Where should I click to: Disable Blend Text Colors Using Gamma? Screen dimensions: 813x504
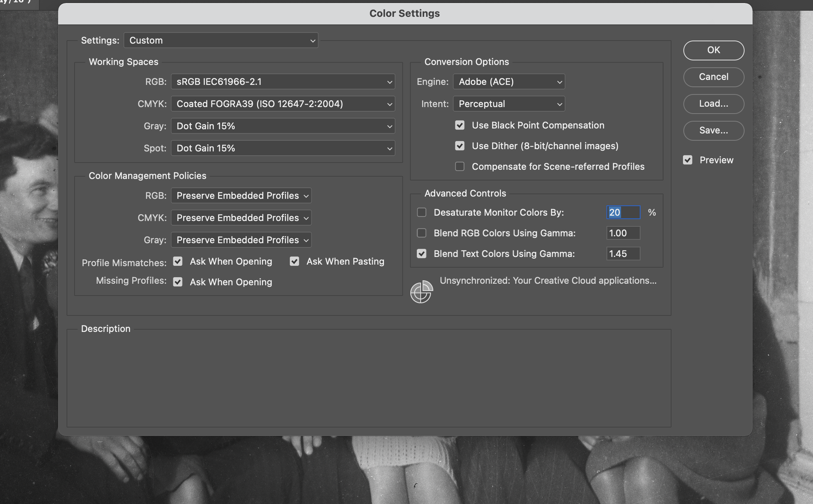pyautogui.click(x=421, y=254)
